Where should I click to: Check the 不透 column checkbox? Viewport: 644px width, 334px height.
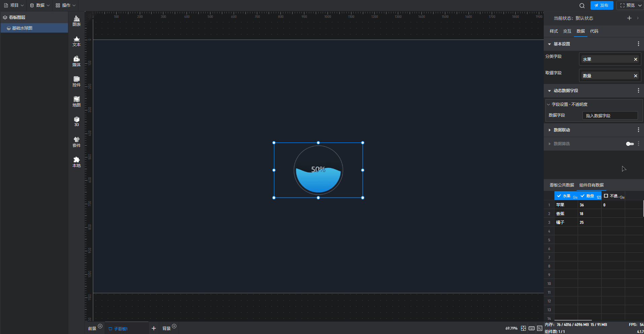pos(606,196)
